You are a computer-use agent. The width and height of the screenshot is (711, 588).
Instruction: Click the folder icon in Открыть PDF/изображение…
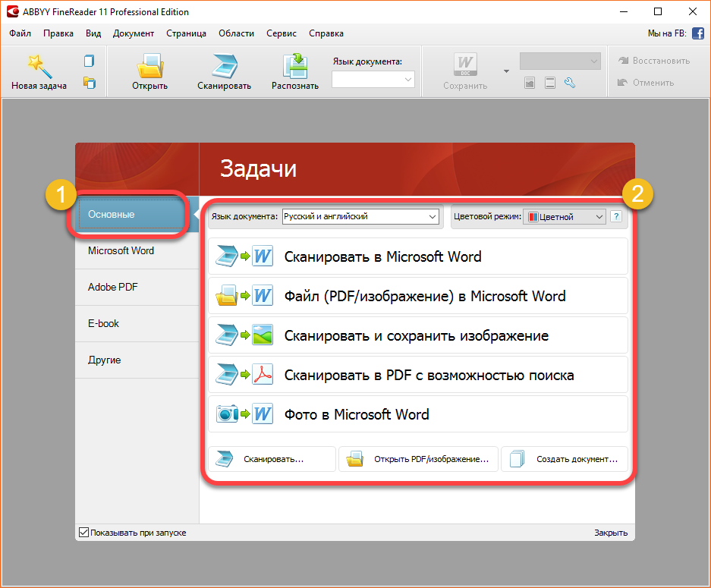point(354,459)
